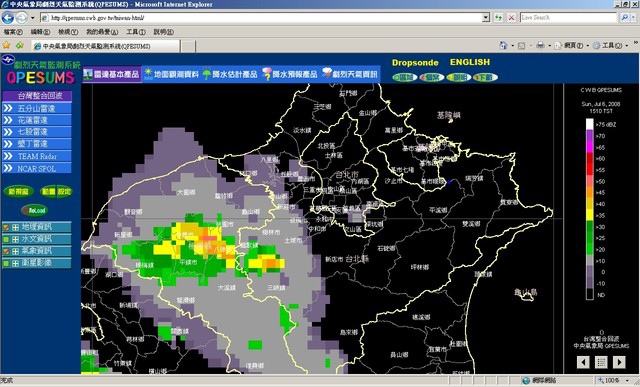This screenshot has width=640, height=387.
Task: Click the green 下載 download pill button
Action: [x=485, y=77]
